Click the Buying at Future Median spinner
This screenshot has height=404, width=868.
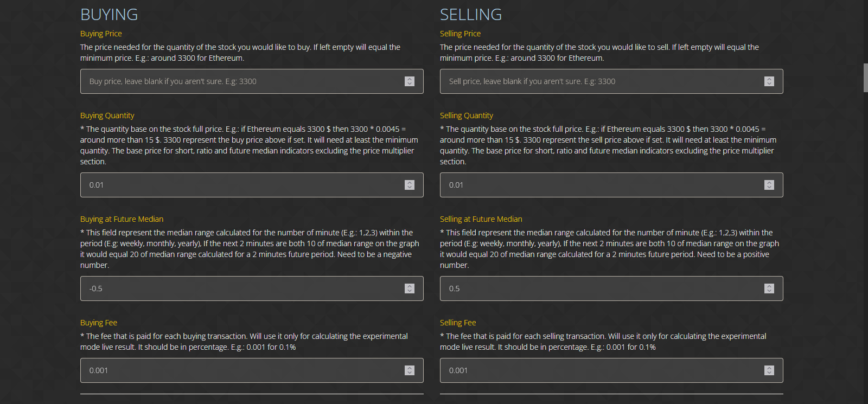tap(410, 288)
